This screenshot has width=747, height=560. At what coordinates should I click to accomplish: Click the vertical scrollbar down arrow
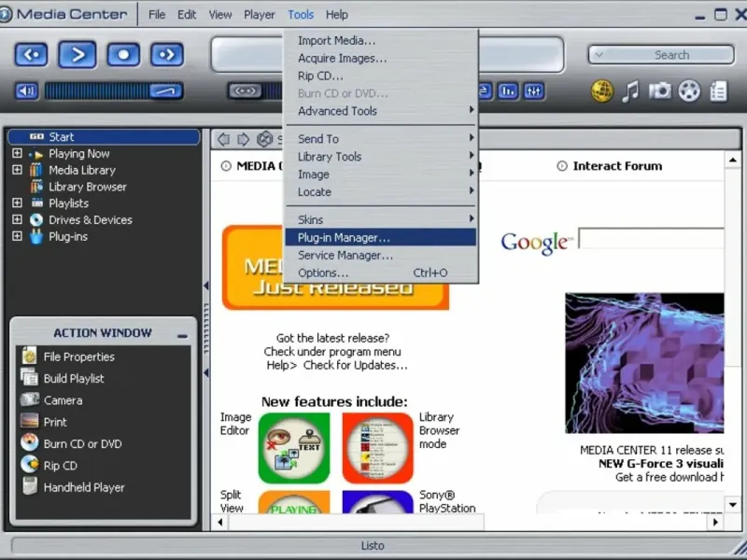[x=733, y=504]
